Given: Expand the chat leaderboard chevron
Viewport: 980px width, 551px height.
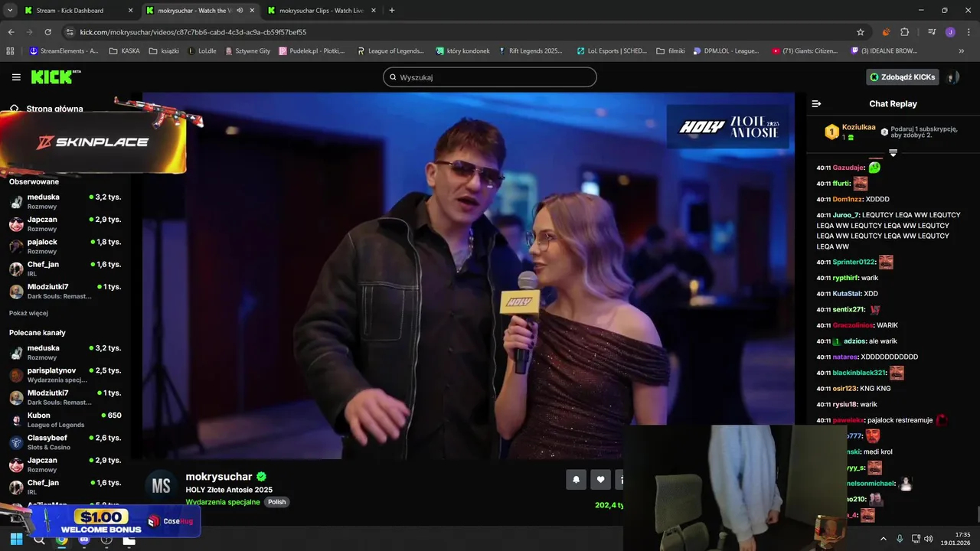Looking at the screenshot, I should pos(893,153).
